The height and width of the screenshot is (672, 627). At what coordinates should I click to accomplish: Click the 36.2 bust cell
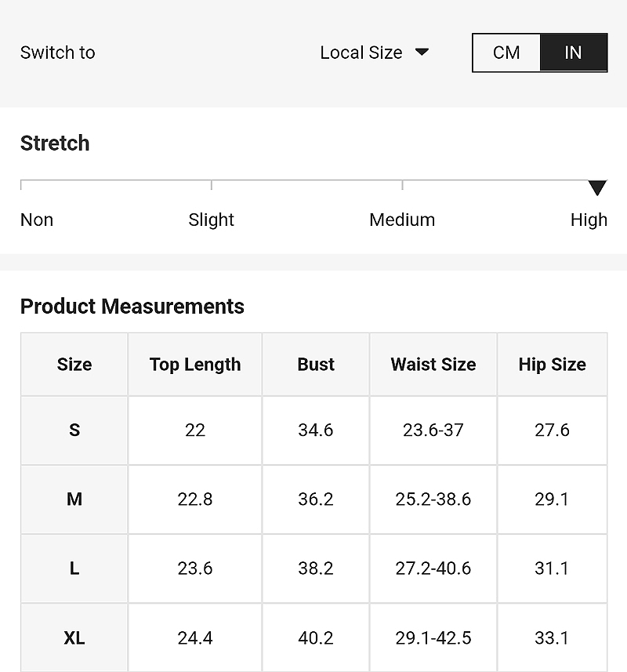point(316,499)
